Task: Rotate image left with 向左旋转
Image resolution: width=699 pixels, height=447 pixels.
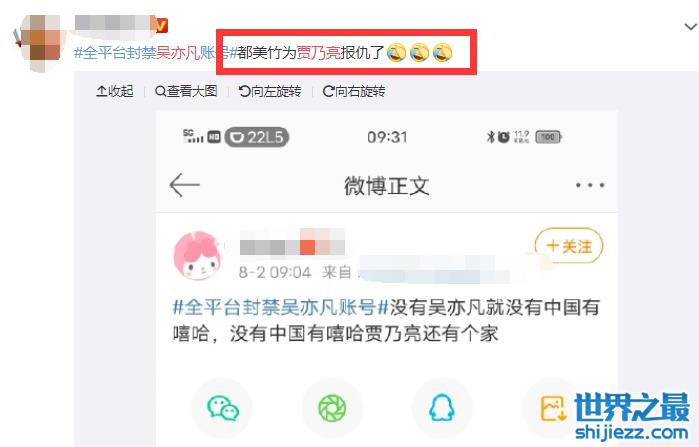Action: pos(270,91)
